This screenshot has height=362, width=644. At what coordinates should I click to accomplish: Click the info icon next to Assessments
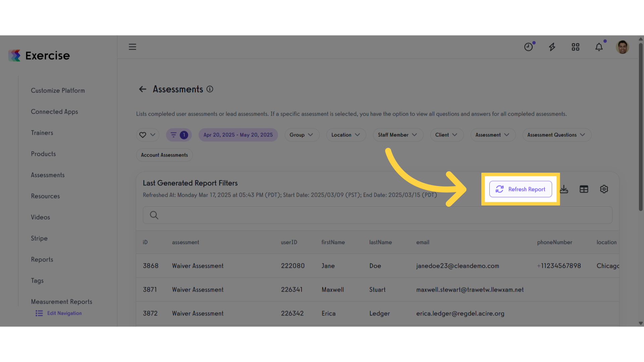(210, 89)
